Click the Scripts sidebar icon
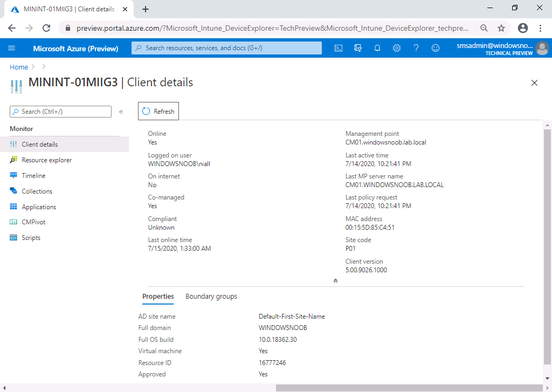 click(x=13, y=237)
